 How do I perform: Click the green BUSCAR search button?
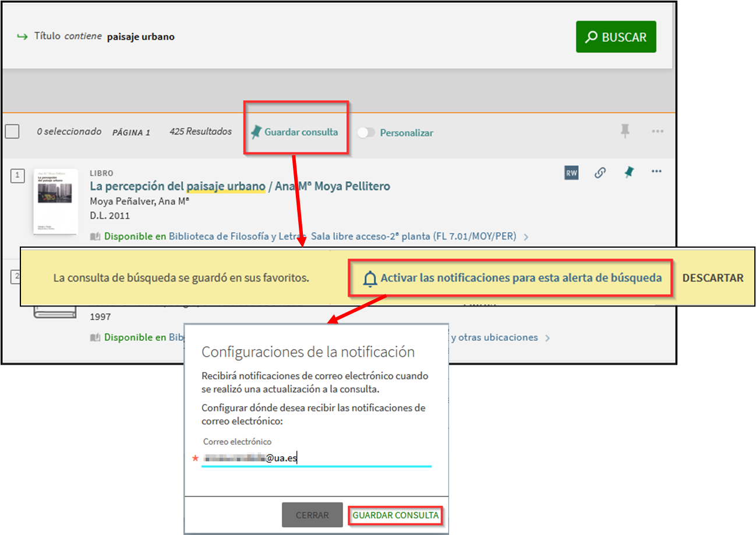click(616, 37)
